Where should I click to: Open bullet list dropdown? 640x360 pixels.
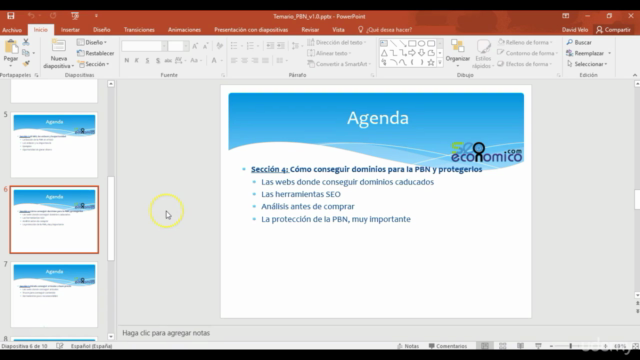(x=242, y=46)
